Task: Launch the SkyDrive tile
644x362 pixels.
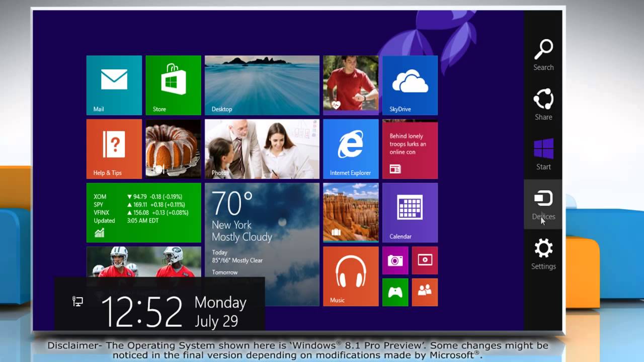Action: tap(410, 85)
